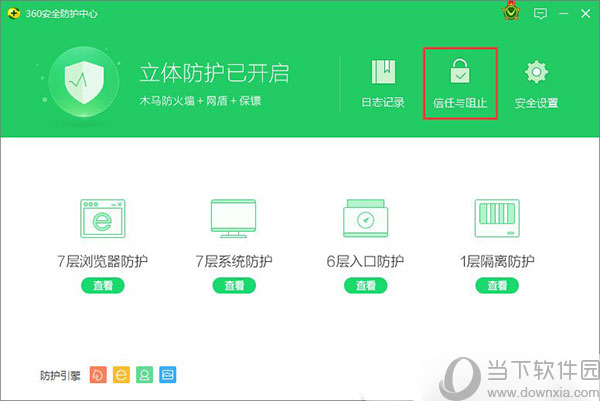This screenshot has width=600, height=401.
Task: Click 木马防火墙 + 网盾 + 保镖 subtitle
Action: pos(200,101)
